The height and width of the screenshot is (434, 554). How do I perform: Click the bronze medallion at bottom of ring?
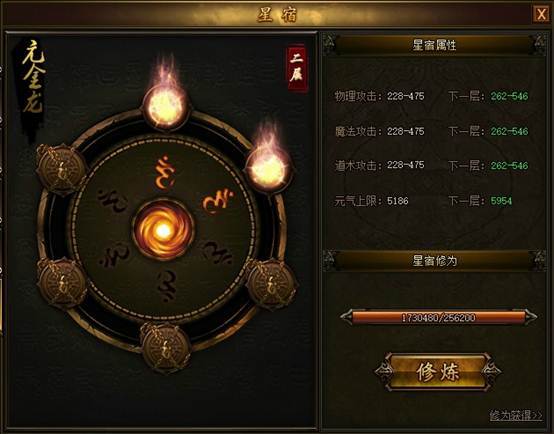165,347
